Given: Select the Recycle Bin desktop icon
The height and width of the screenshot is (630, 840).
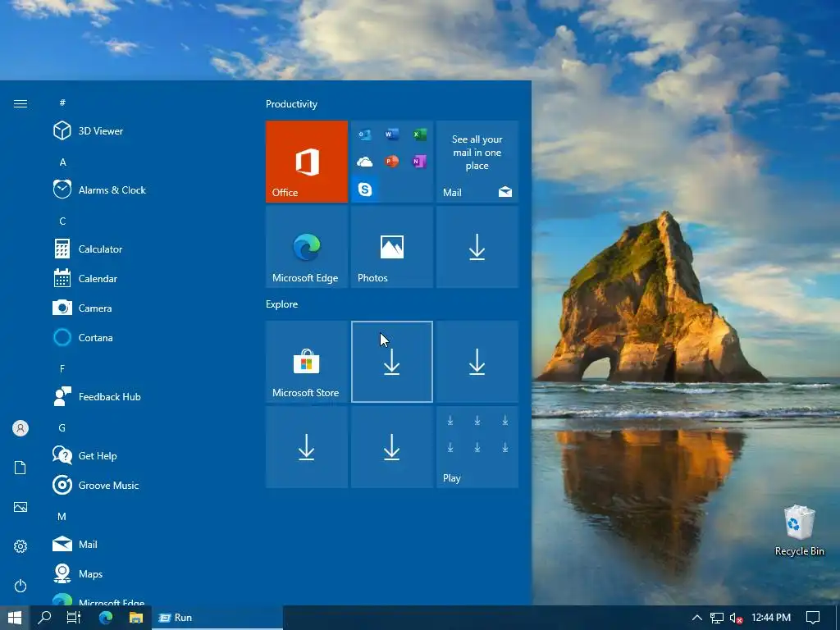Looking at the screenshot, I should [x=799, y=531].
